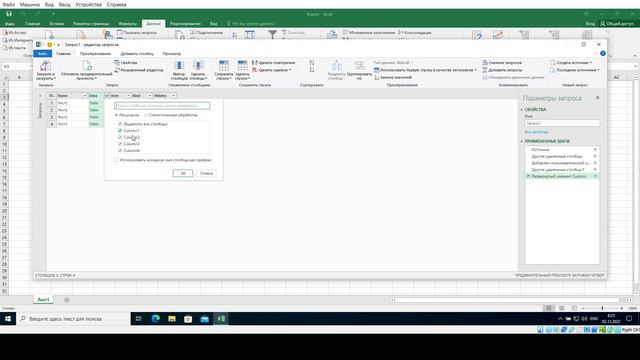Click Excel zoom slider in status bar
The width and height of the screenshot is (640, 360).
(602, 308)
